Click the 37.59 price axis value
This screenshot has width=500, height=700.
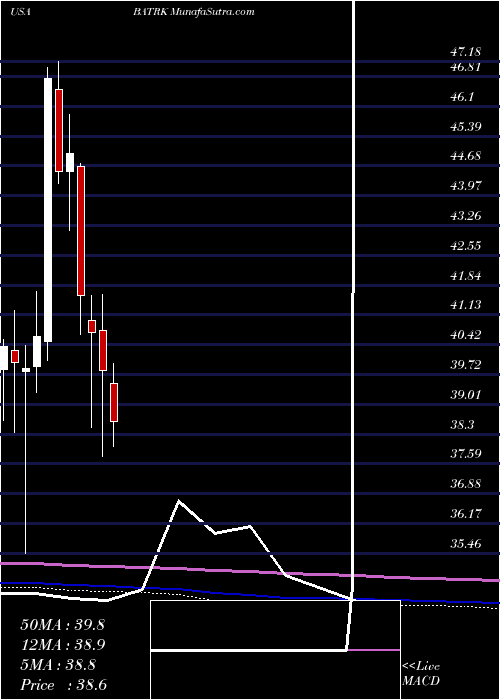pyautogui.click(x=465, y=454)
